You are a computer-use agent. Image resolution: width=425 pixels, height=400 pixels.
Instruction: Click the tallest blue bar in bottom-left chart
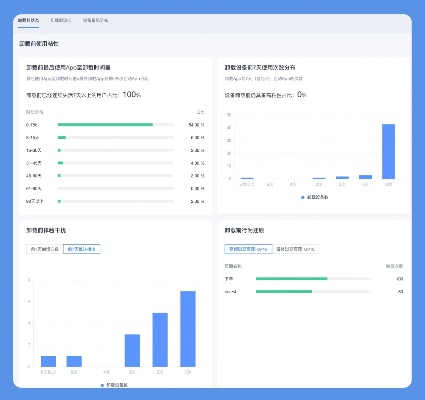(188, 329)
